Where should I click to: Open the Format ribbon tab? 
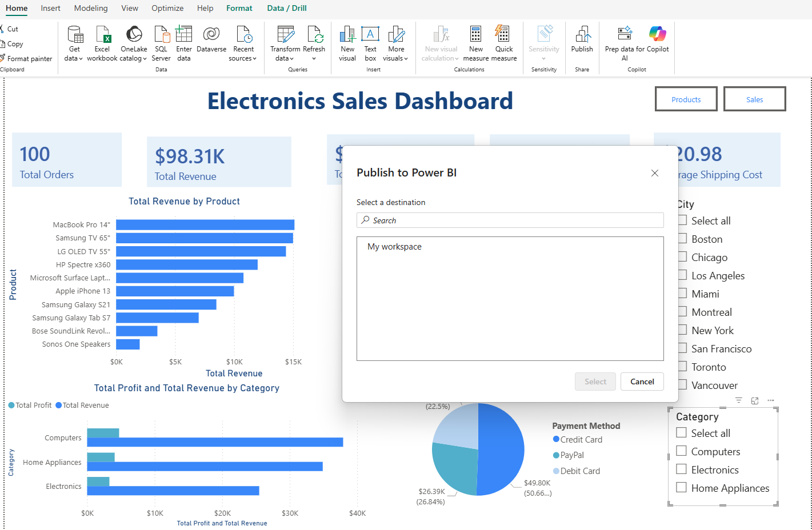click(239, 8)
